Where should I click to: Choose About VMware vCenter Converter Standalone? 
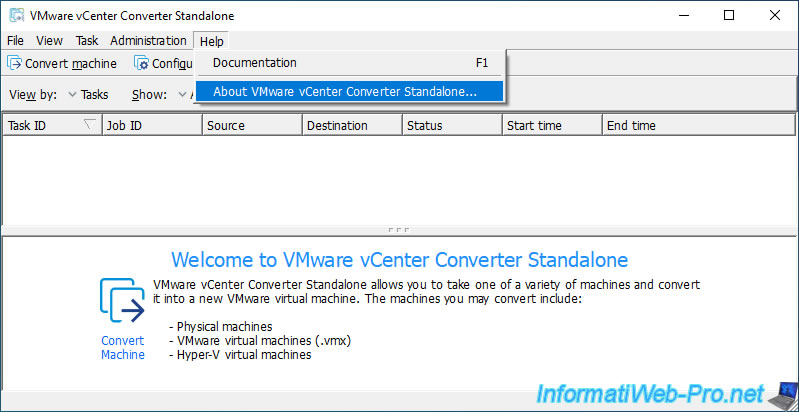tap(345, 91)
